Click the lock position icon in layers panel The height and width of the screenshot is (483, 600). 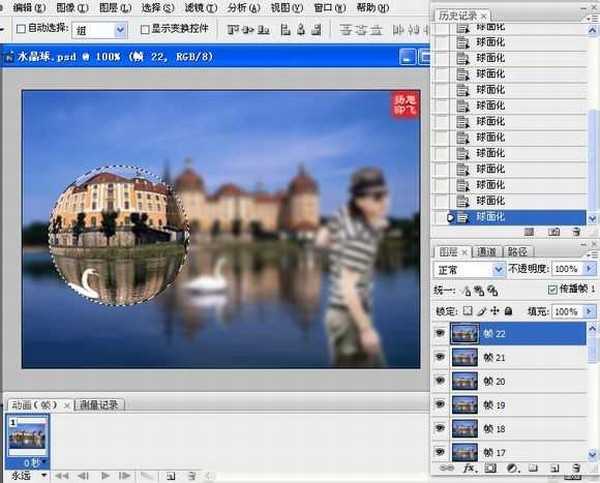(x=493, y=312)
